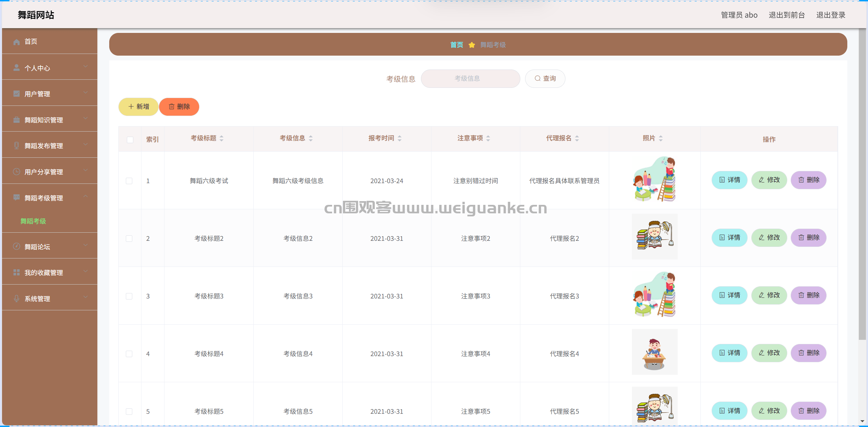
Task: Click the microphone icon beside 系统管理
Action: pyautogui.click(x=16, y=298)
